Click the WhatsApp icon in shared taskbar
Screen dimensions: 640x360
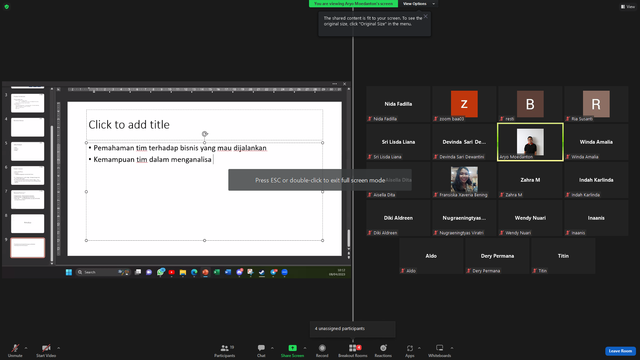pos(161,272)
